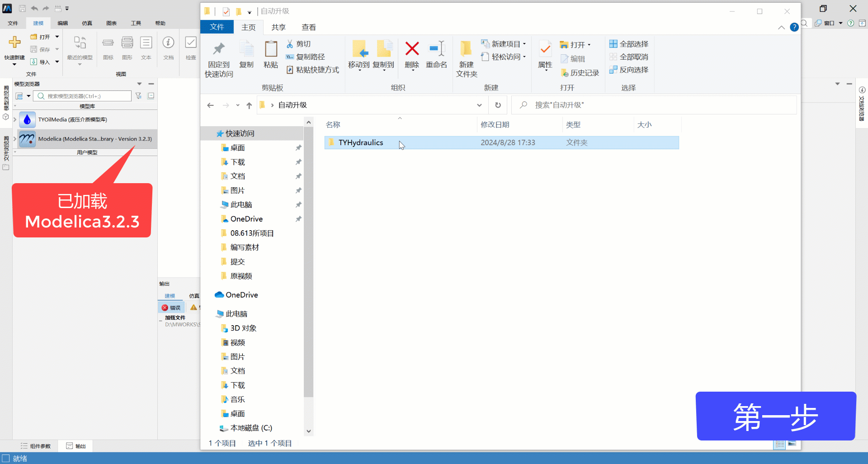Select the TYHydraulics folder

360,142
